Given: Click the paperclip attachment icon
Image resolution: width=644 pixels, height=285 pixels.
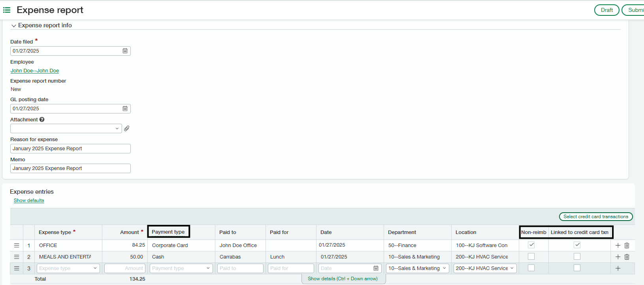Looking at the screenshot, I should [x=127, y=128].
